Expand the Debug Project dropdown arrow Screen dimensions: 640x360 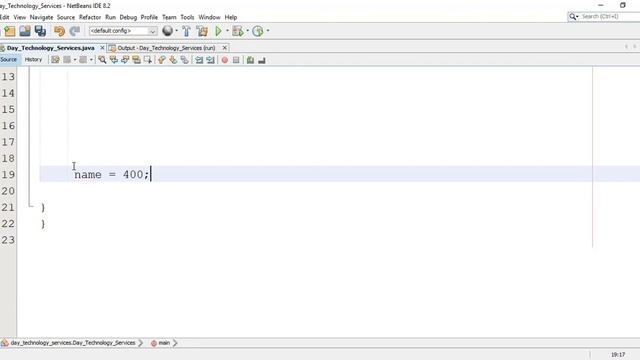point(247,31)
